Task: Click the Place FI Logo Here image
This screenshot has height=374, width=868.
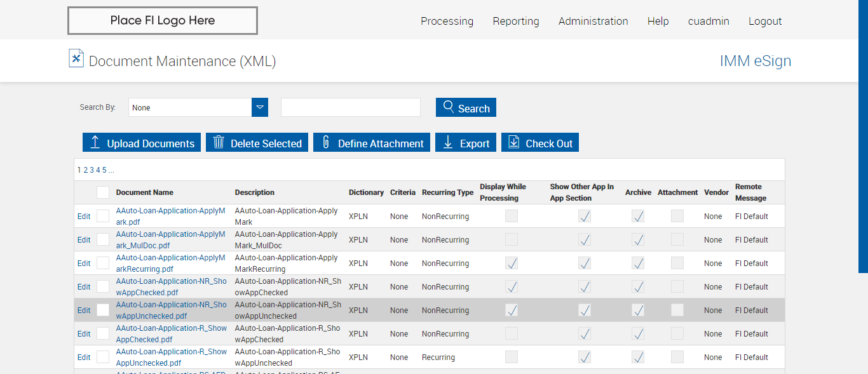Action: 163,21
